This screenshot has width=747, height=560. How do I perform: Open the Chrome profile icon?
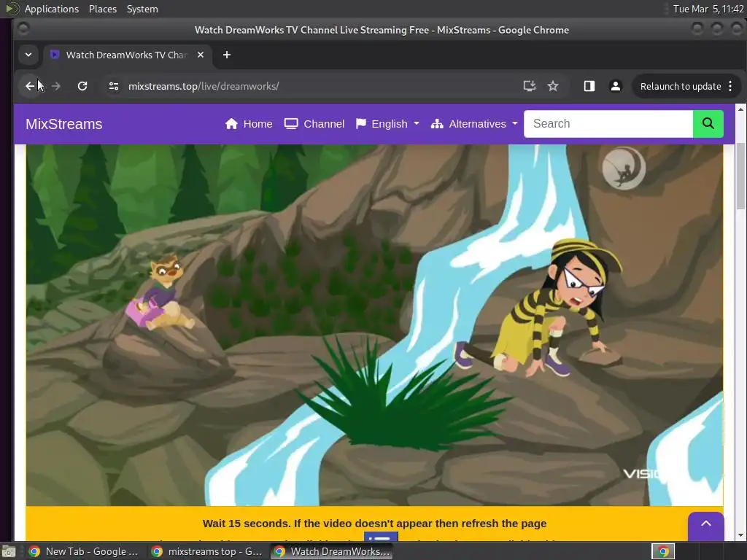(616, 86)
